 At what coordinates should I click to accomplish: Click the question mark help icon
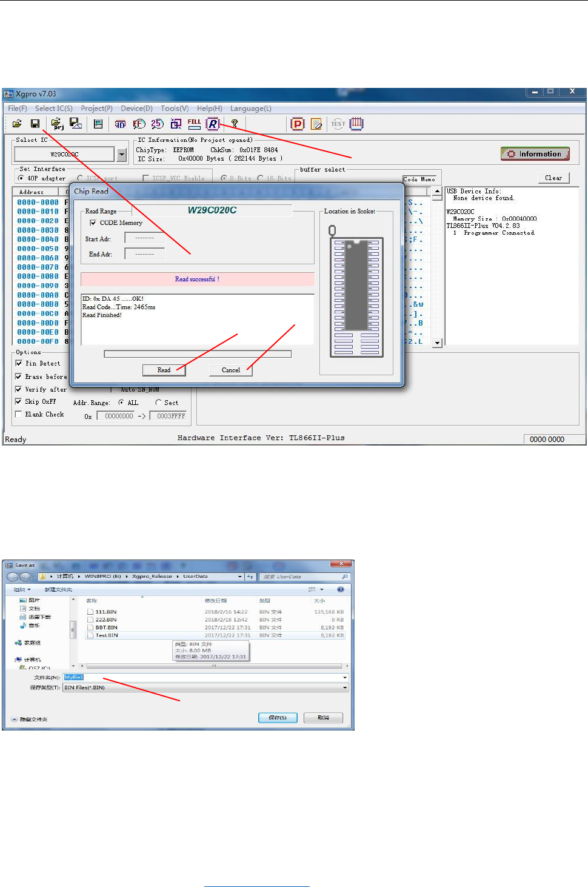pyautogui.click(x=234, y=124)
